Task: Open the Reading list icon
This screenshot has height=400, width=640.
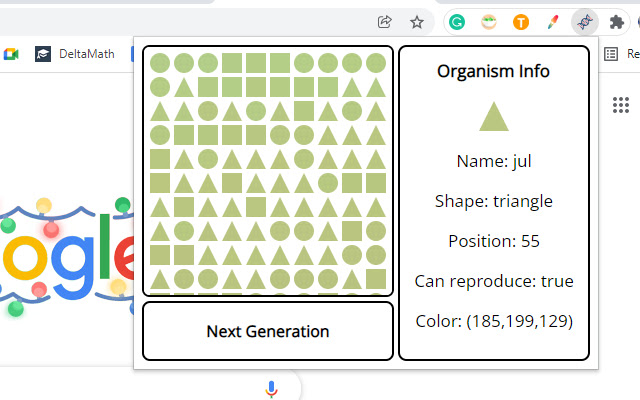Action: 611,54
